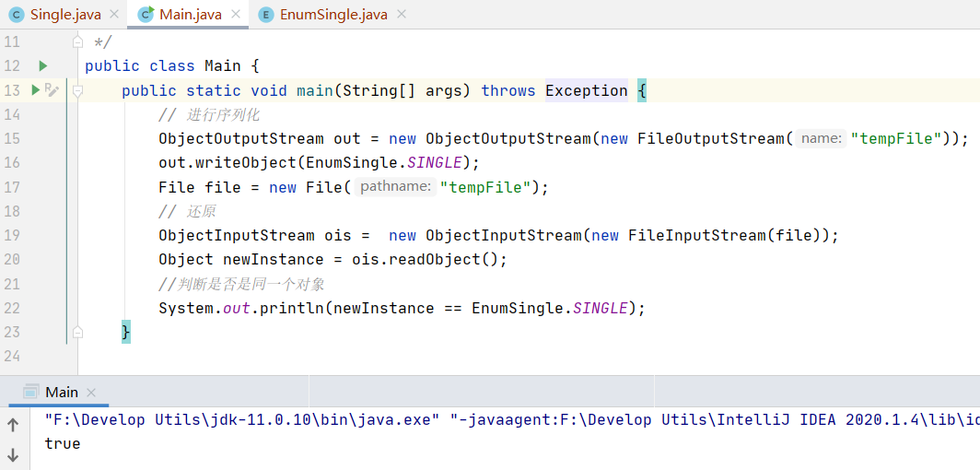Viewport: 980px width, 470px height.
Task: Close the Main run console tab
Action: click(91, 393)
